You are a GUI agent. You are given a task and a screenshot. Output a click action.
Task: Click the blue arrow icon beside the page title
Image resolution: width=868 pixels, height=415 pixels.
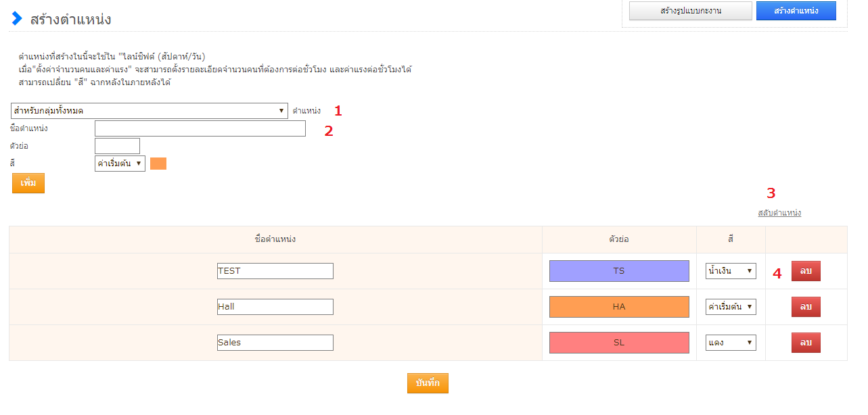pyautogui.click(x=17, y=18)
